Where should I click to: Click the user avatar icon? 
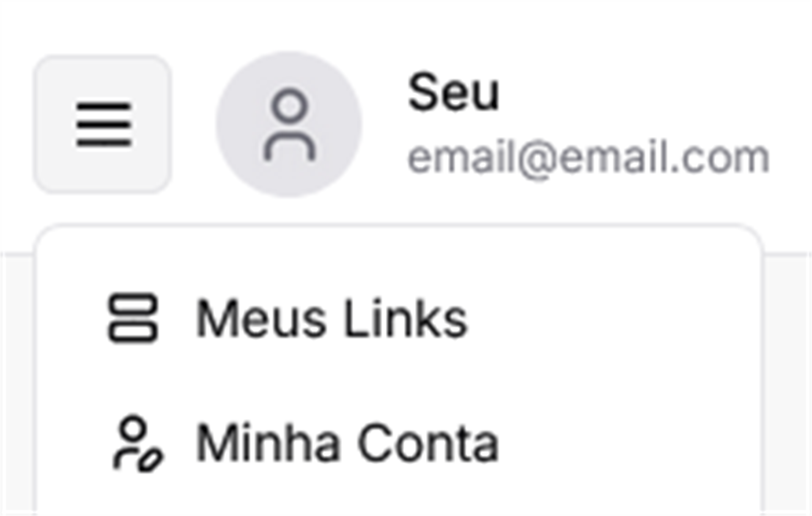(289, 124)
